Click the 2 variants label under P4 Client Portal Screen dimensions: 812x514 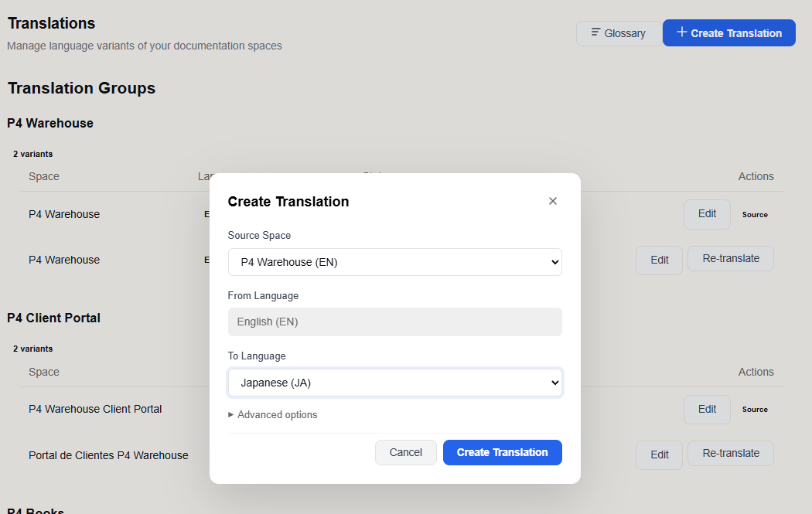[x=32, y=349]
